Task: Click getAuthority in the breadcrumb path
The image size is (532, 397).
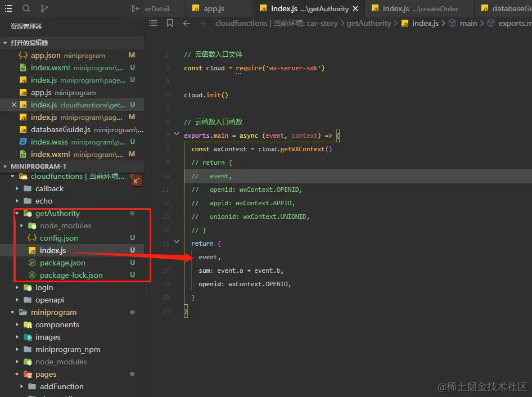Action: pos(368,23)
